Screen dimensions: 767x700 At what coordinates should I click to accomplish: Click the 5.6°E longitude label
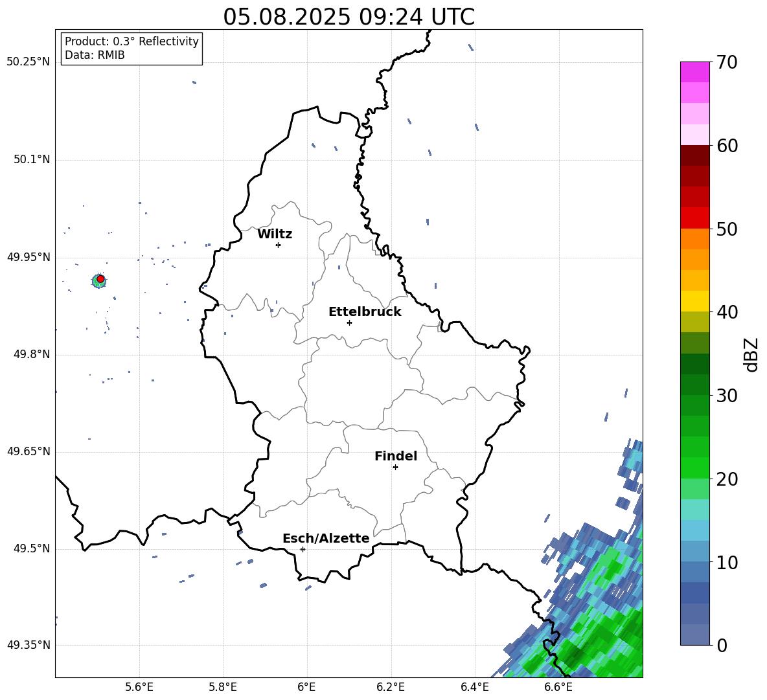pyautogui.click(x=139, y=687)
